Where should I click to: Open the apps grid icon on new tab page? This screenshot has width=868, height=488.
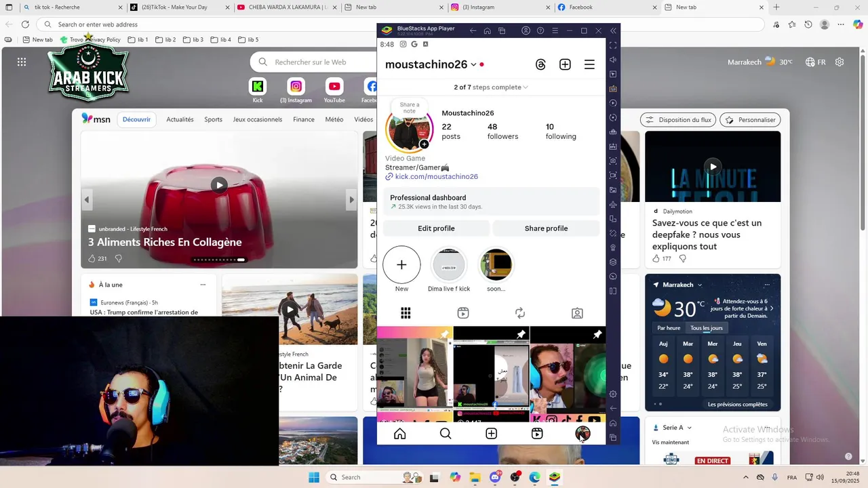tap(22, 62)
